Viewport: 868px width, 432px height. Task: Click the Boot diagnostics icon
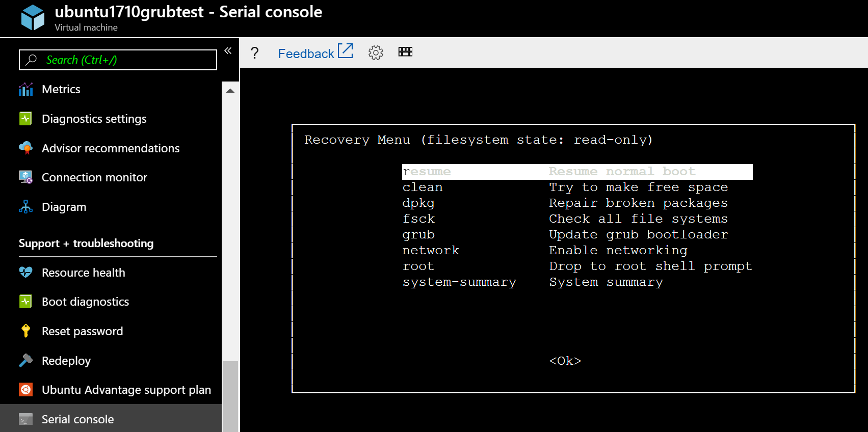pyautogui.click(x=25, y=302)
